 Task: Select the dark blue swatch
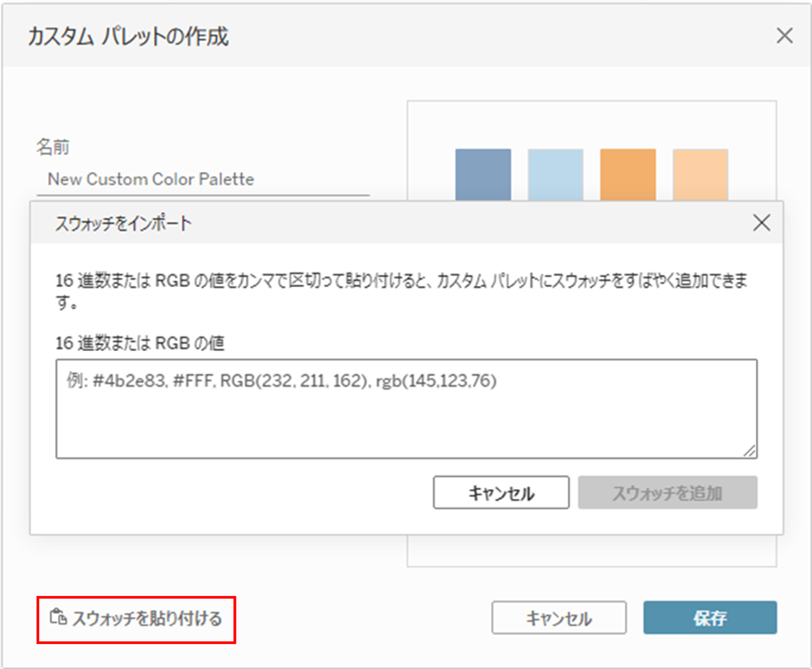coord(483,175)
